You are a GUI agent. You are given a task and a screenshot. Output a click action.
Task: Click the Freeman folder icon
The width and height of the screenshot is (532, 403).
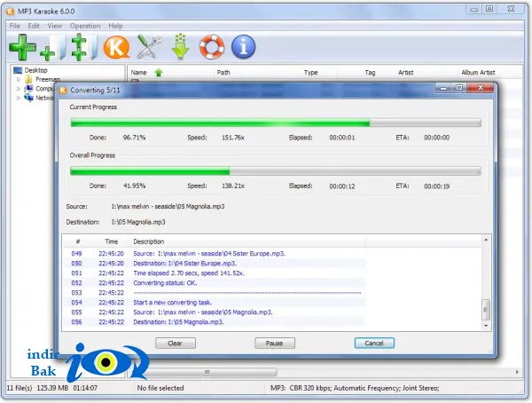29,80
